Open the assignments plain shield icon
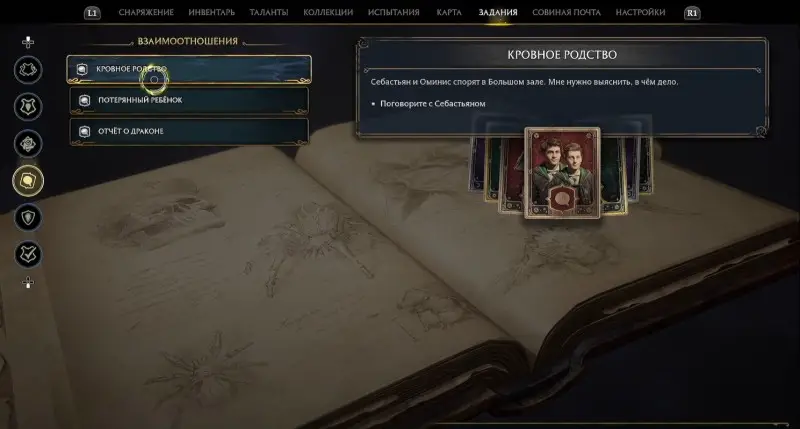800x429 pixels. click(x=28, y=218)
